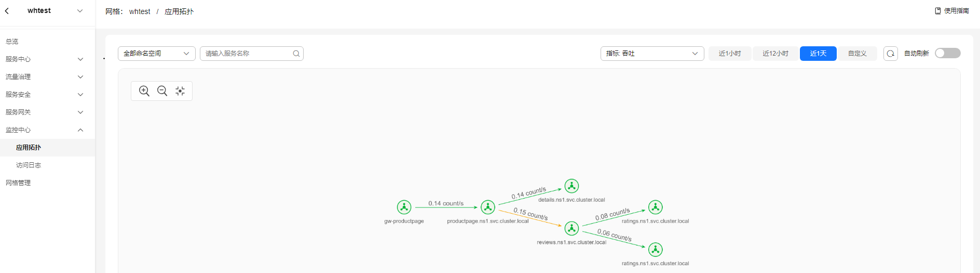The width and height of the screenshot is (980, 273).
Task: Click the 应用拓扑 breadcrumb text
Action: (x=179, y=11)
